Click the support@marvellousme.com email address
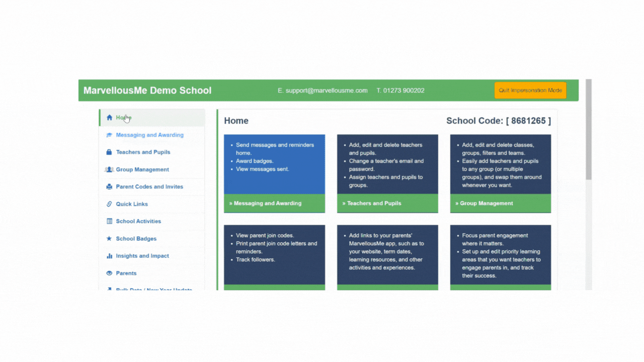644x362 pixels. point(326,90)
